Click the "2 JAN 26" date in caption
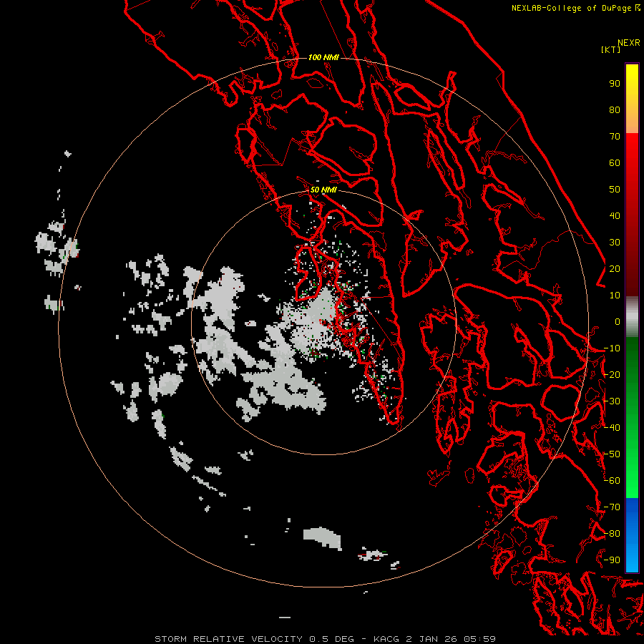Image resolution: width=644 pixels, height=644 pixels. (431, 639)
